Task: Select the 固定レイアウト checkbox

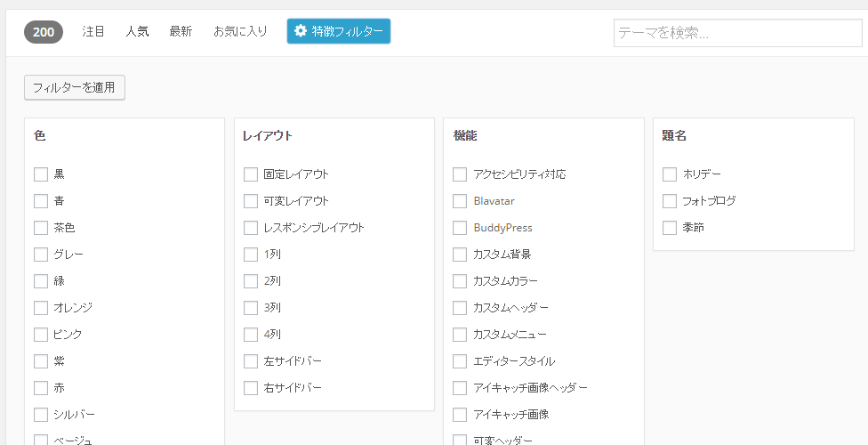Action: point(251,174)
